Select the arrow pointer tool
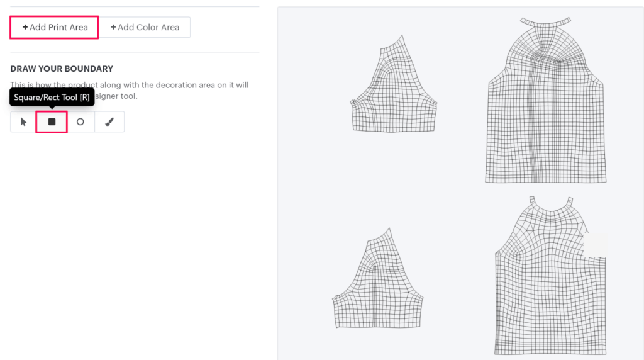The width and height of the screenshot is (644, 360). tap(23, 122)
